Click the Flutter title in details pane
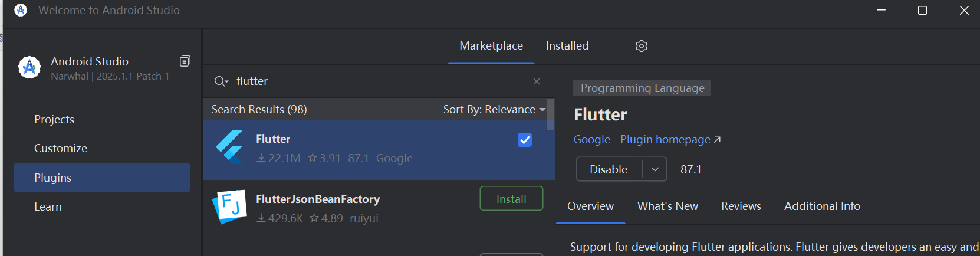 (600, 114)
